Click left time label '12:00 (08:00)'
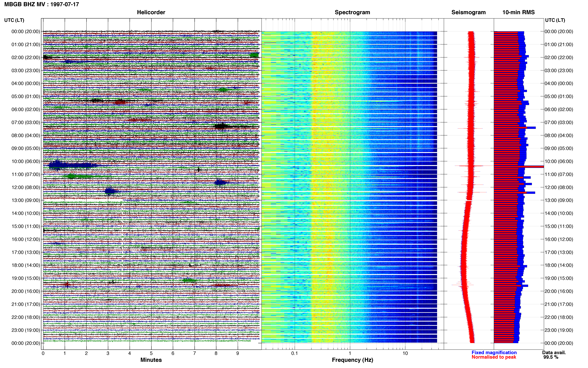588x368 pixels. (x=26, y=187)
